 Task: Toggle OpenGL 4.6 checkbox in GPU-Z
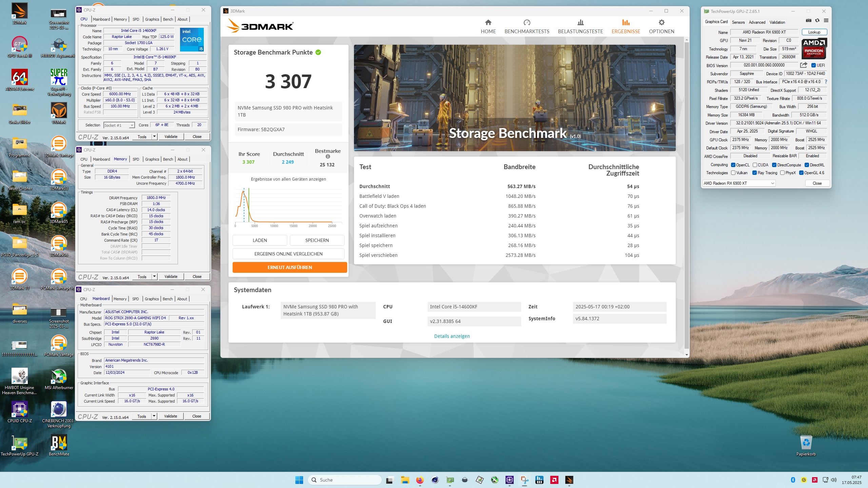pyautogui.click(x=801, y=173)
